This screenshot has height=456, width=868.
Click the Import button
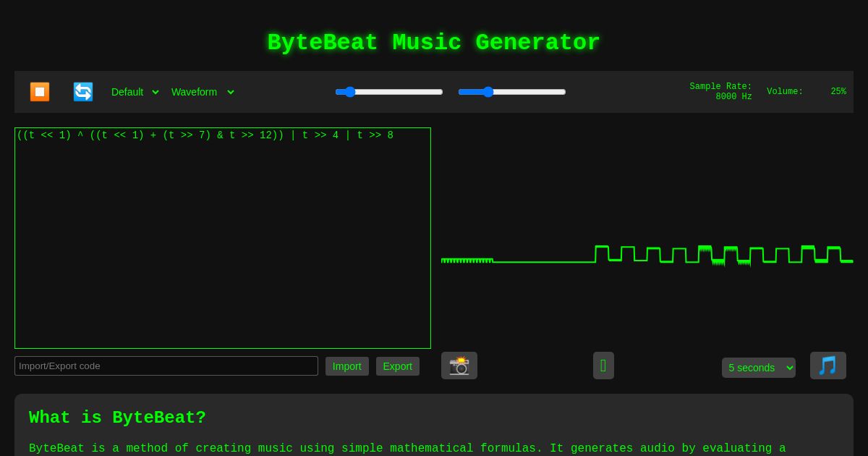(347, 366)
